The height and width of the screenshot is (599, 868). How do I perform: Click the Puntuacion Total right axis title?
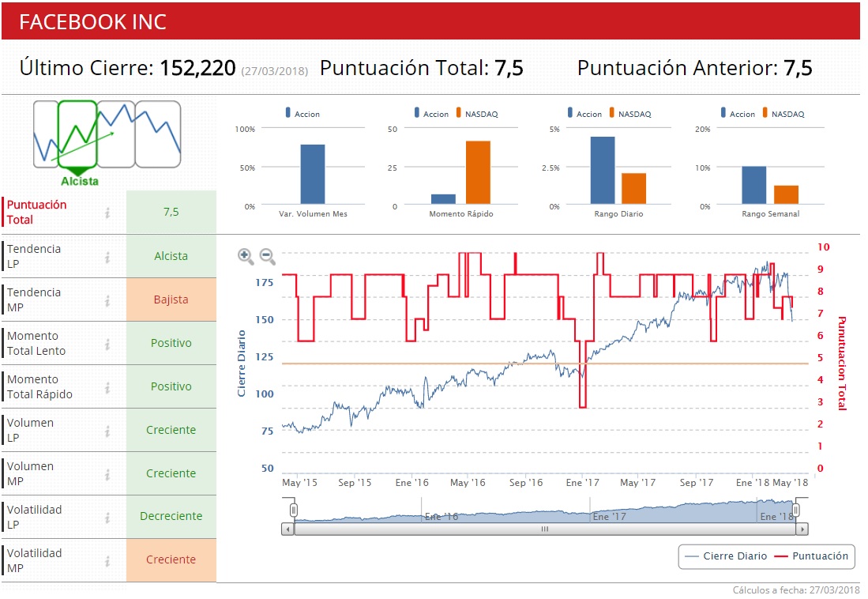pos(842,364)
